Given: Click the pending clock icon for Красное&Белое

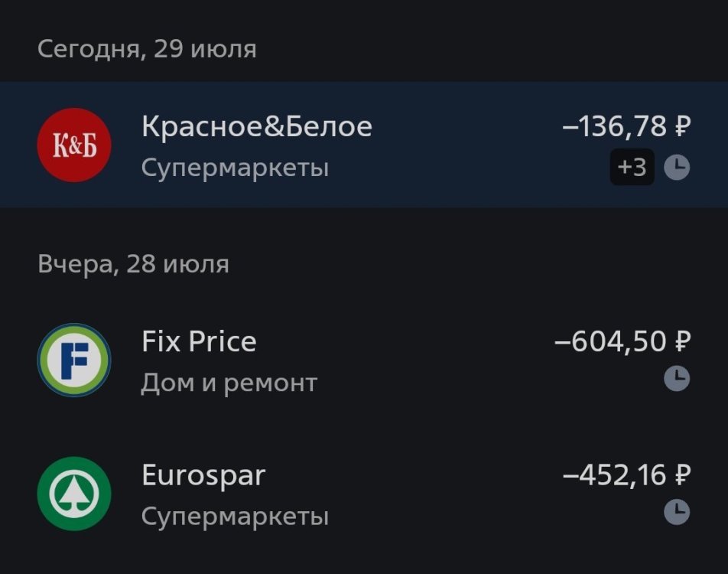Looking at the screenshot, I should [676, 167].
